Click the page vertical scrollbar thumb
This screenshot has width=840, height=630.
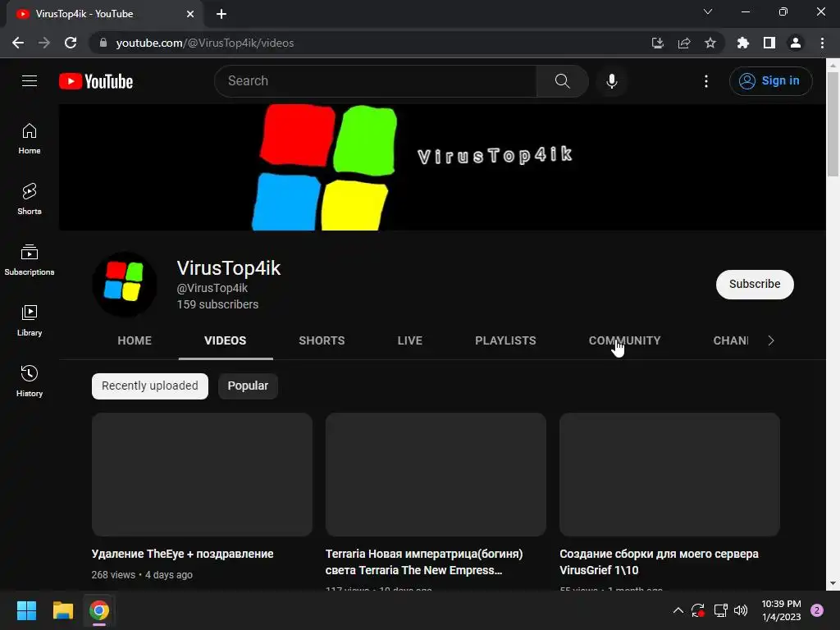coord(833,125)
